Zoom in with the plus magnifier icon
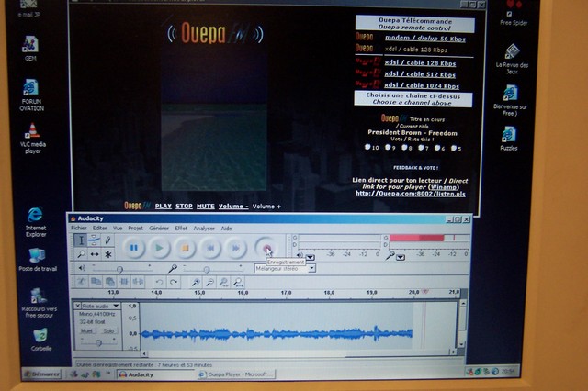This screenshot has width=588, height=391. click(196, 282)
